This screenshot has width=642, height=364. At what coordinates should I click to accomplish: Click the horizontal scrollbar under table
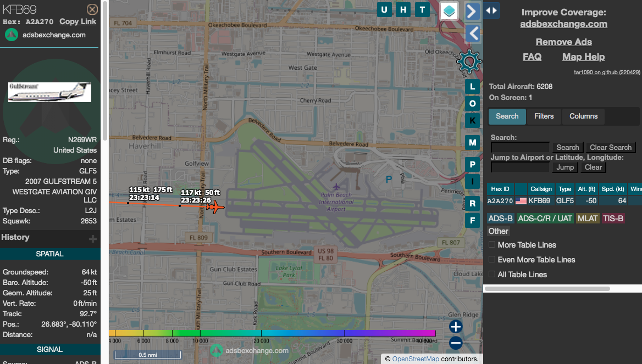(547, 289)
